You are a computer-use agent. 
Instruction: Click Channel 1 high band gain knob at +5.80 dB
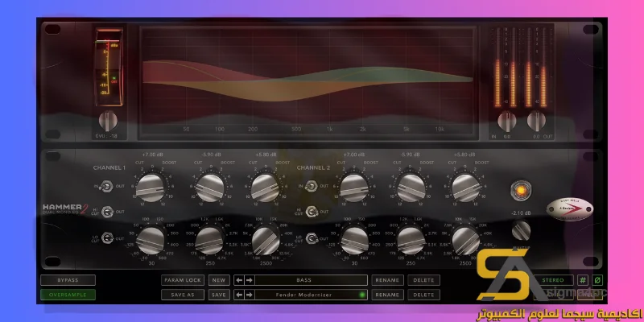[x=265, y=188]
